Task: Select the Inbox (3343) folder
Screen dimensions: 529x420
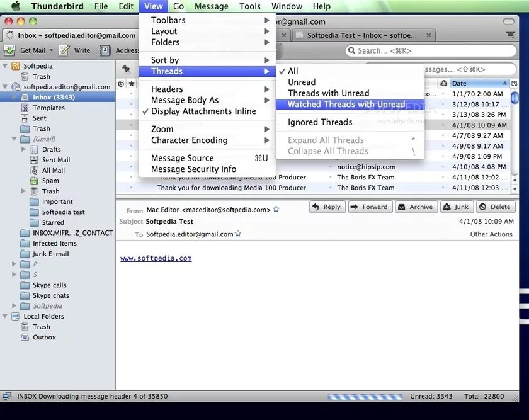Action: [57, 97]
